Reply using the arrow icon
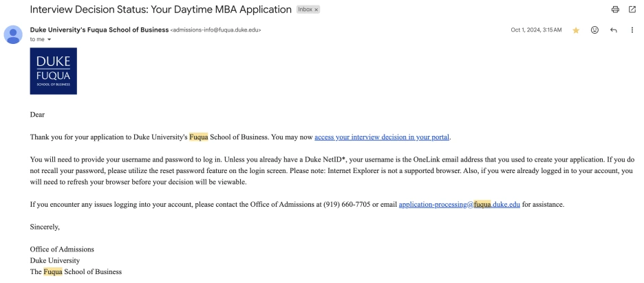The height and width of the screenshot is (283, 644). tap(613, 30)
